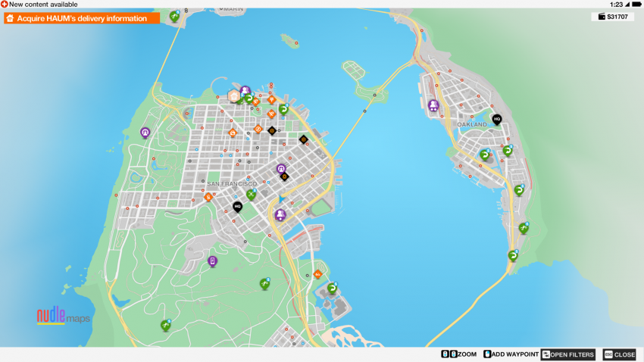Screen dimensions: 644x362
Task: Click the New content available notification text
Action: point(43,4)
